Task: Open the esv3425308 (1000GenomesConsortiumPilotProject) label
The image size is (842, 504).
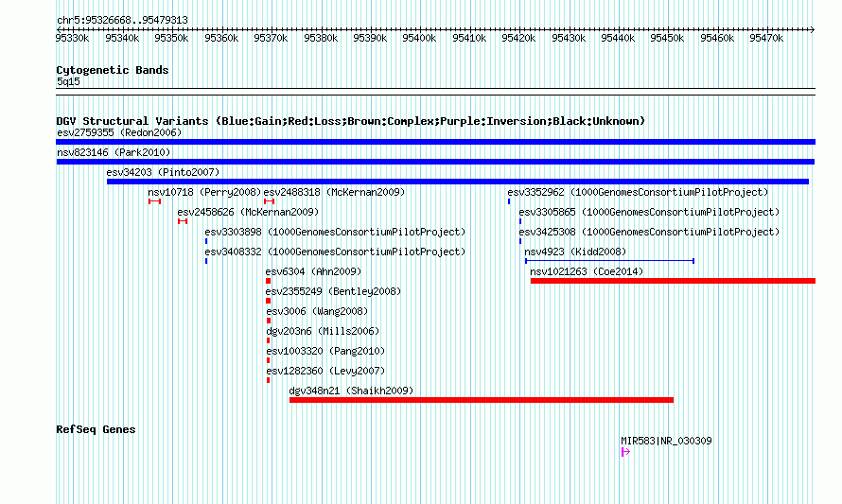Action: click(x=649, y=232)
